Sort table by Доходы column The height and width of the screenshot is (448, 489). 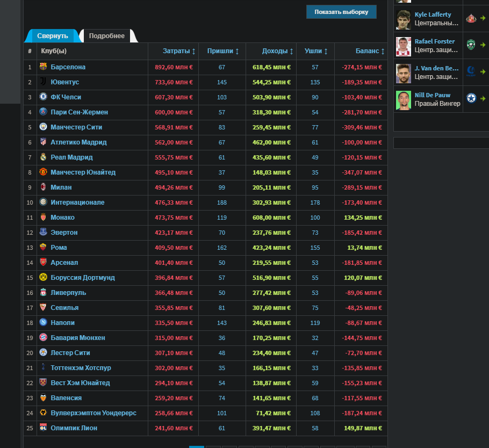[277, 51]
